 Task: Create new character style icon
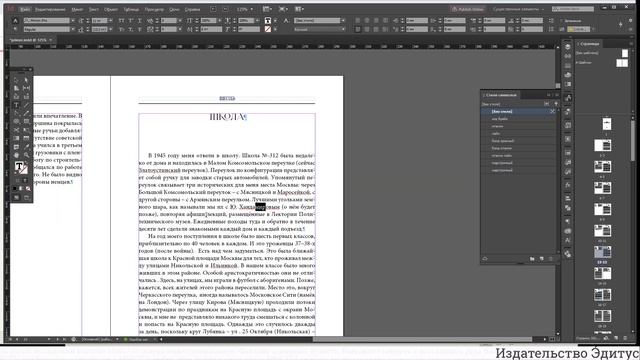pyautogui.click(x=542, y=259)
